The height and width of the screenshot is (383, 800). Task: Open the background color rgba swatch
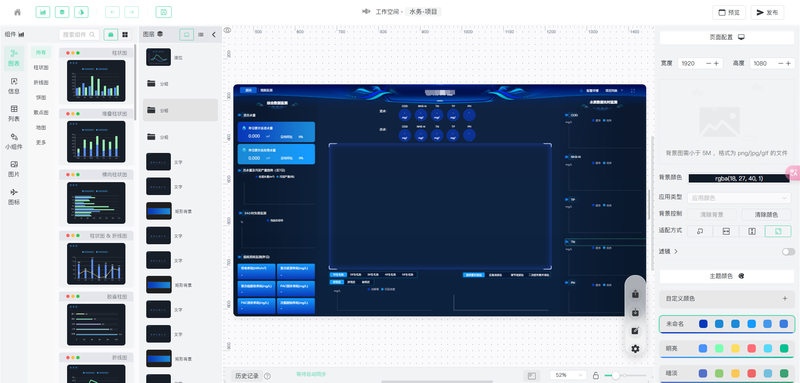[x=739, y=178]
